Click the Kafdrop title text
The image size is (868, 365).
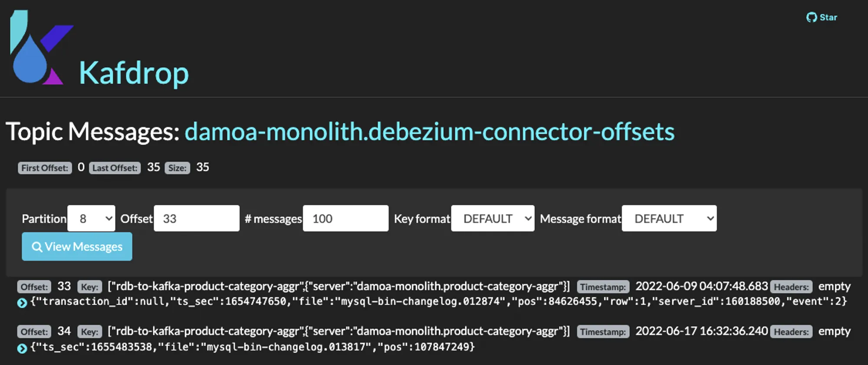tap(134, 73)
